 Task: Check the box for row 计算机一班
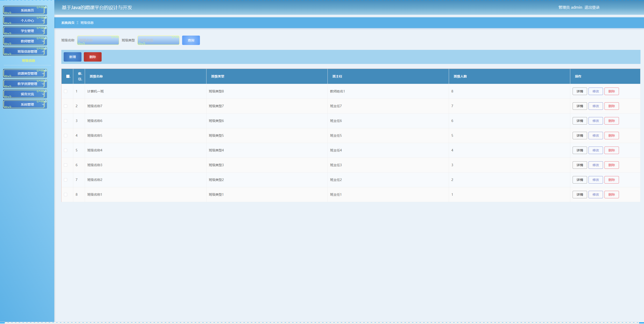[66, 91]
